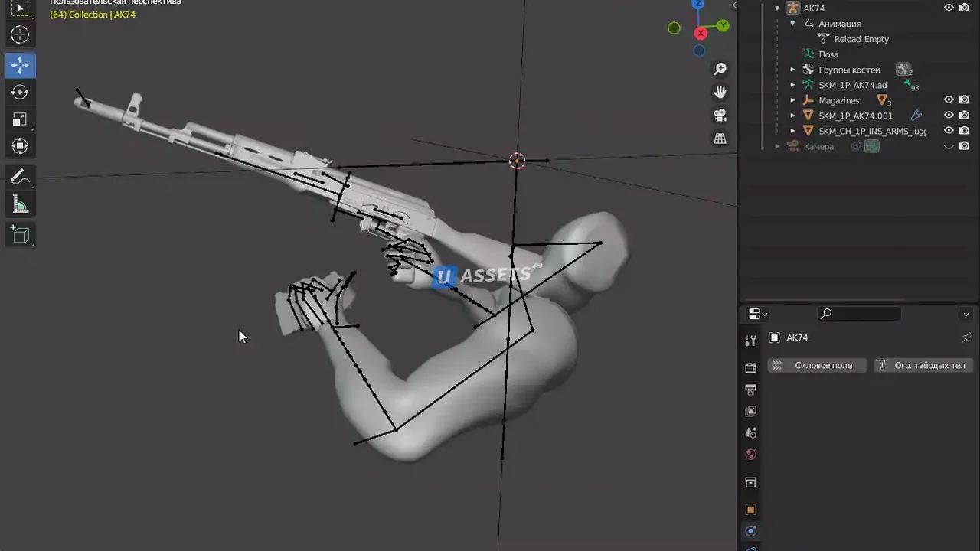Open the Output properties tab
The width and height of the screenshot is (980, 551).
tap(750, 390)
